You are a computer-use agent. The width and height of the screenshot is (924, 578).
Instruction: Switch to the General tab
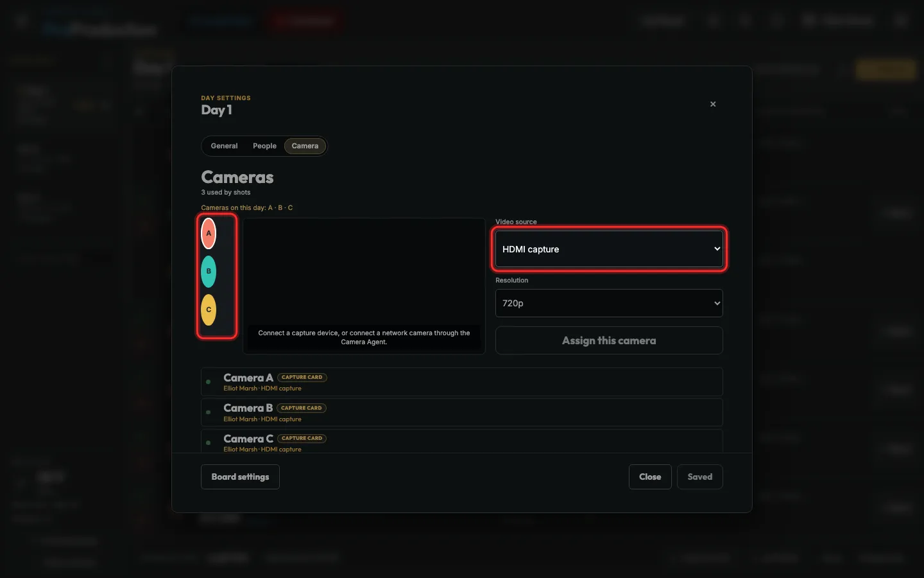[x=224, y=146]
